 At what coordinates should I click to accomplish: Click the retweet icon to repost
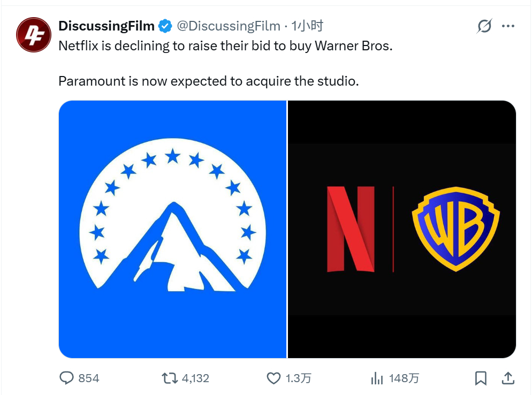click(169, 378)
